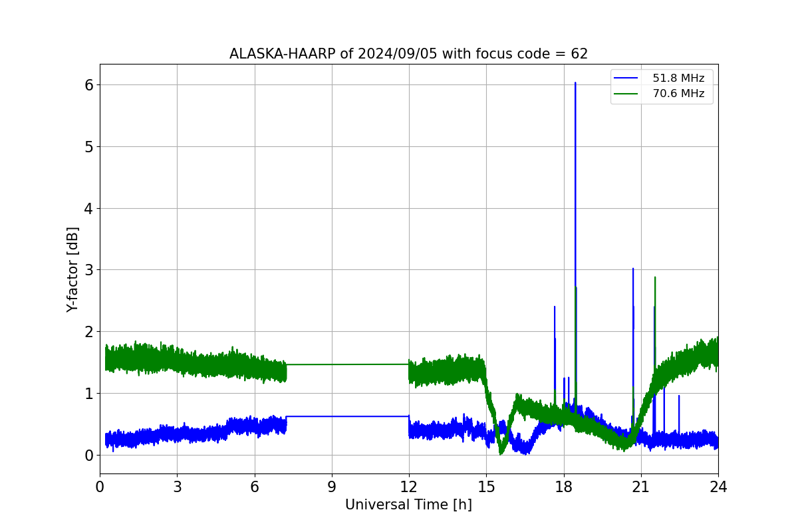The height and width of the screenshot is (532, 798).
Task: Click the x-axis tick label 12
Action: [409, 487]
